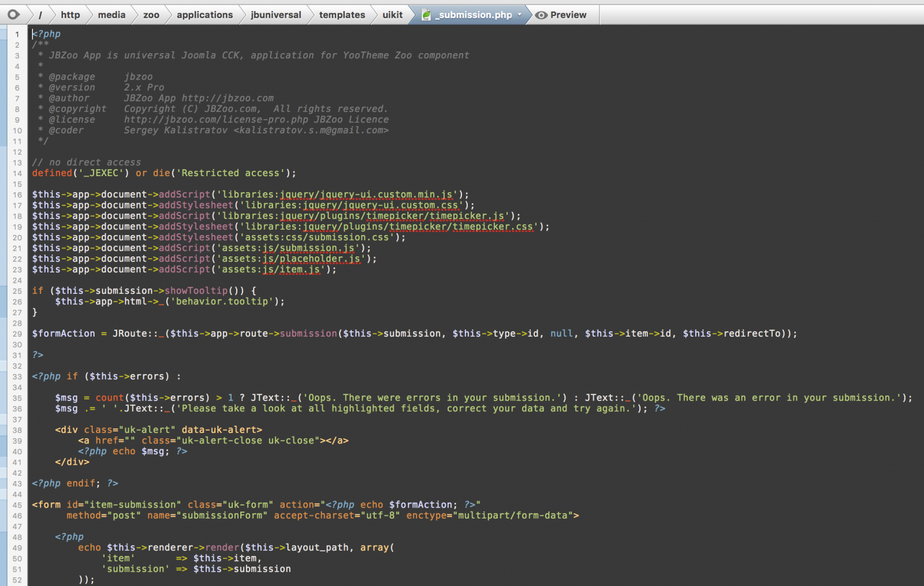Navigate to the "applications" breadcrumb

(x=204, y=15)
